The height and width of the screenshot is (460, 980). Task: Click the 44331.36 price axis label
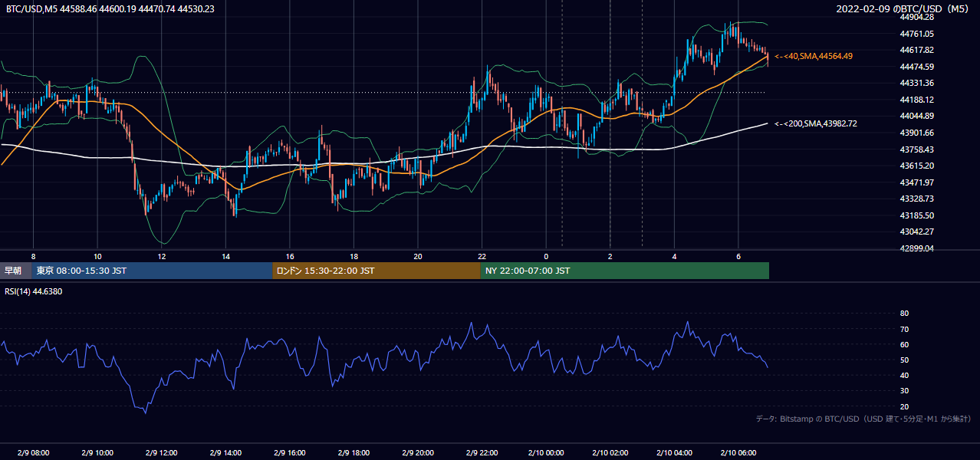916,83
